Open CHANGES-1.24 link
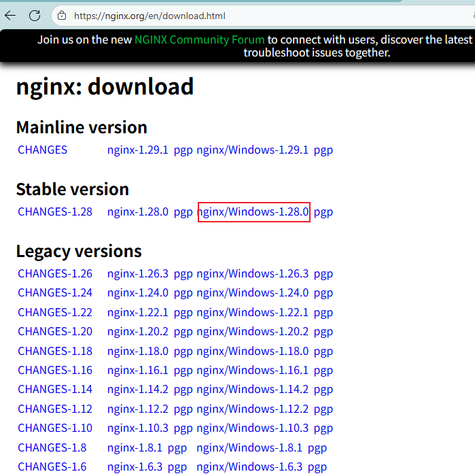475x476 pixels. pos(55,293)
